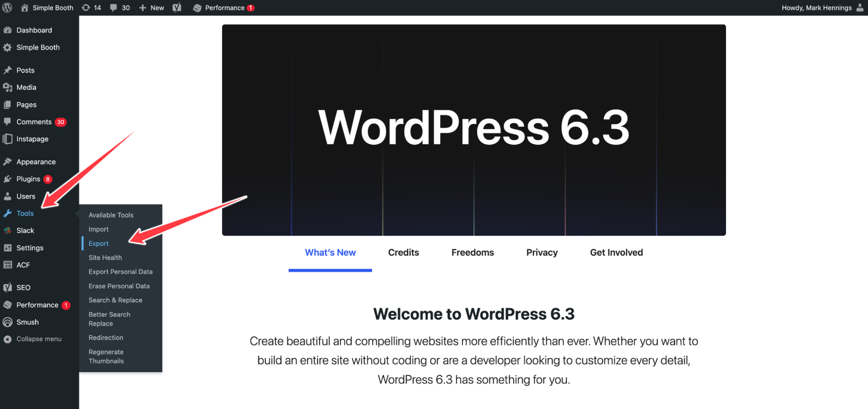
Task: Click the Pages icon in sidebar
Action: coord(7,105)
